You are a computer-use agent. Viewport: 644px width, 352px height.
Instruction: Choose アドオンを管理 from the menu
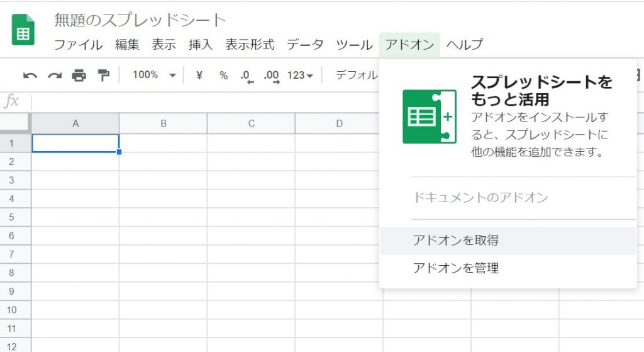pos(508,268)
